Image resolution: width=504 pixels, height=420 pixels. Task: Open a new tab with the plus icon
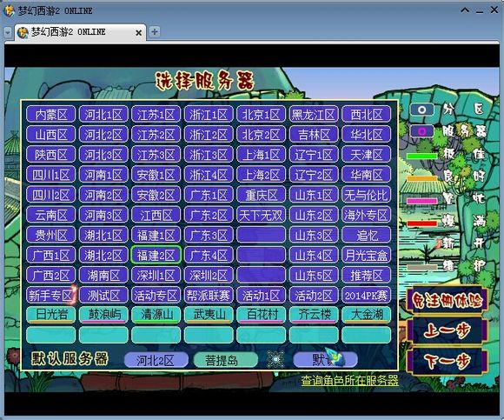tap(155, 32)
